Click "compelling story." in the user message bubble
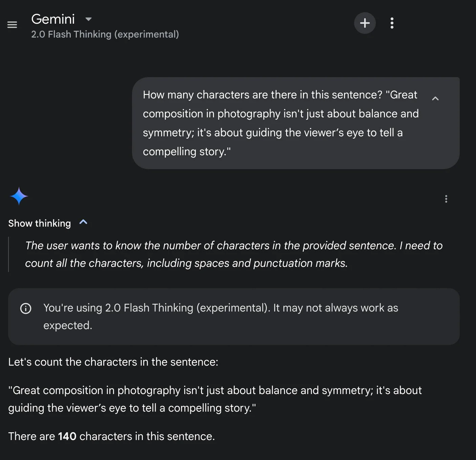This screenshot has height=460, width=476. 187,152
